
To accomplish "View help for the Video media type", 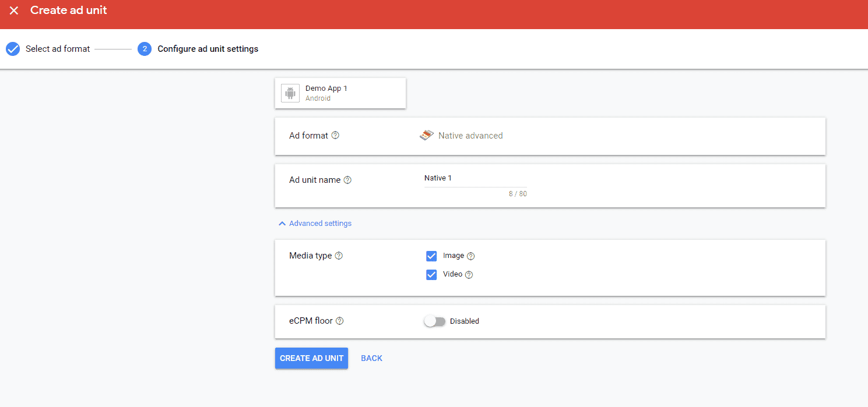I will point(469,274).
